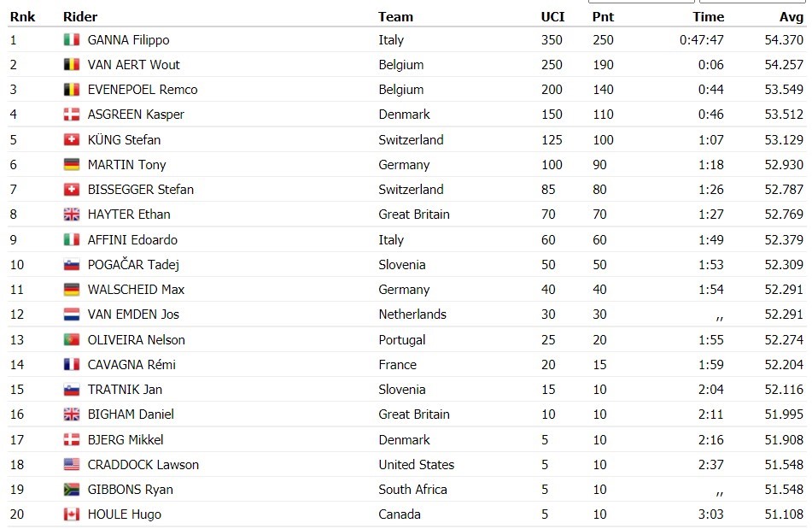Viewport: 812px width, 529px height.
Task: Sort by the UCI points column header
Action: [552, 16]
